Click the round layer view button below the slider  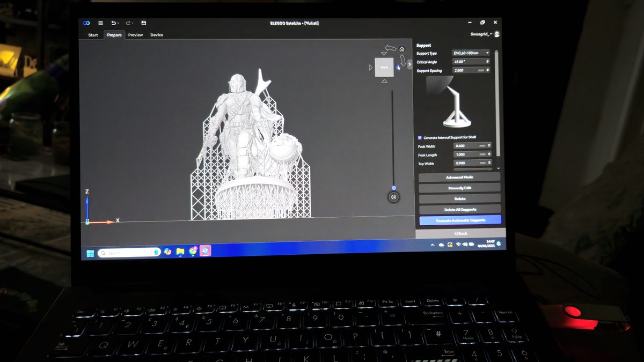tap(394, 197)
